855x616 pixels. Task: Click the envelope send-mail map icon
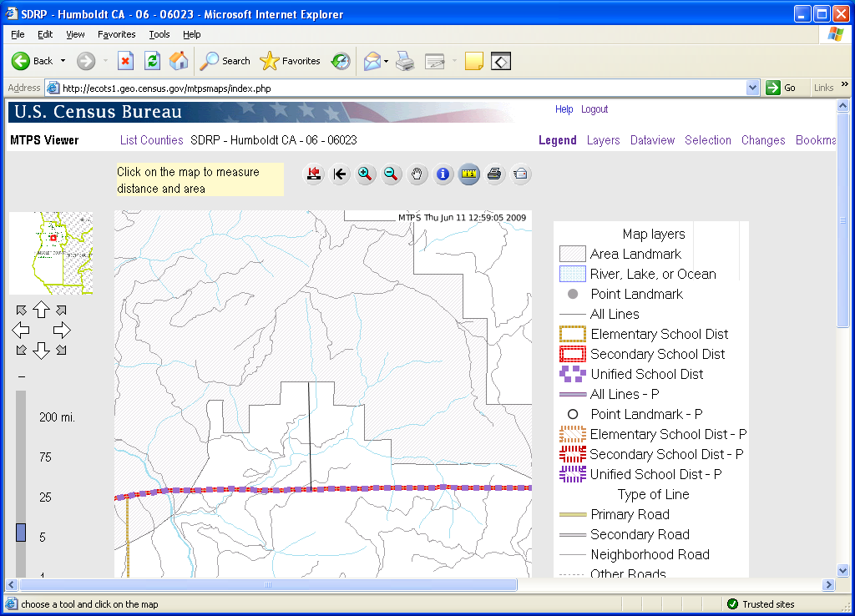521,174
